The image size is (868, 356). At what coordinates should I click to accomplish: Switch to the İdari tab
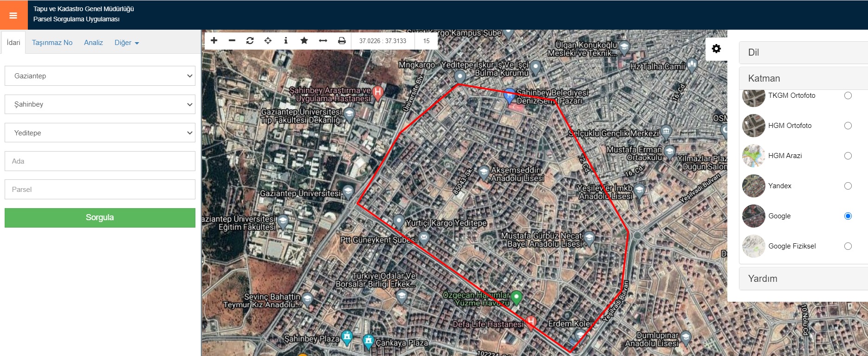click(13, 43)
